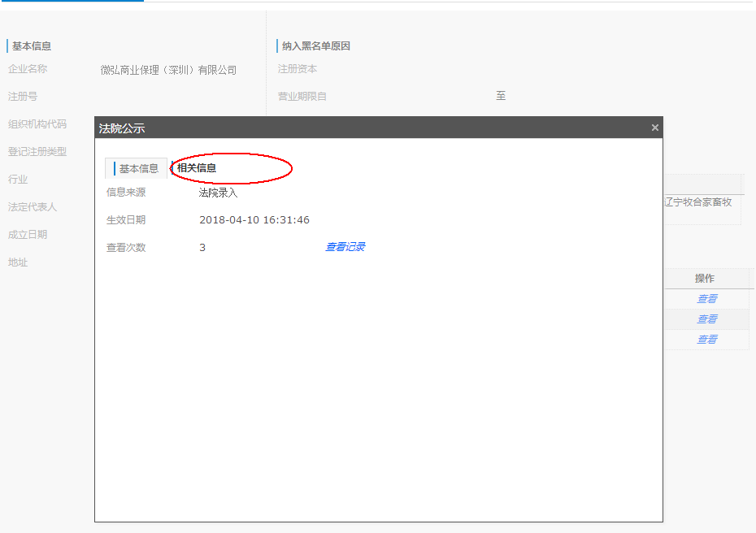Viewport: 756px width, 533px height.
Task: Click the 法定代表人 field label
Action: point(33,207)
